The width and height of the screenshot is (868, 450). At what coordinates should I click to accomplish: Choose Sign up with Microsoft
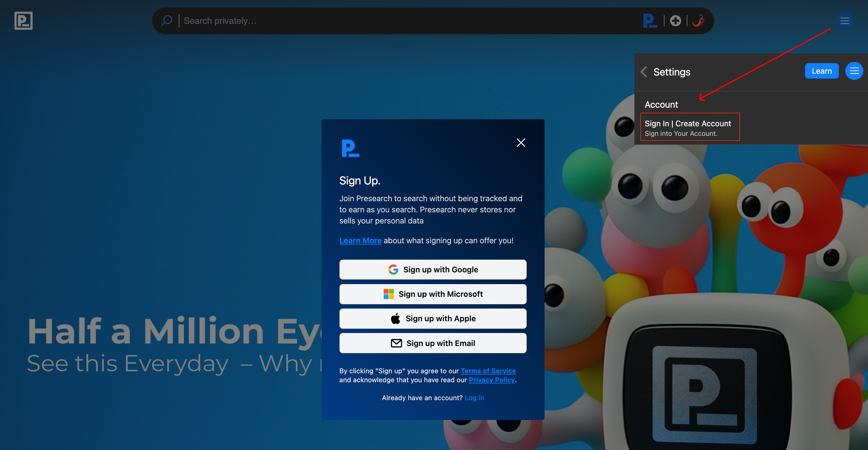(433, 294)
